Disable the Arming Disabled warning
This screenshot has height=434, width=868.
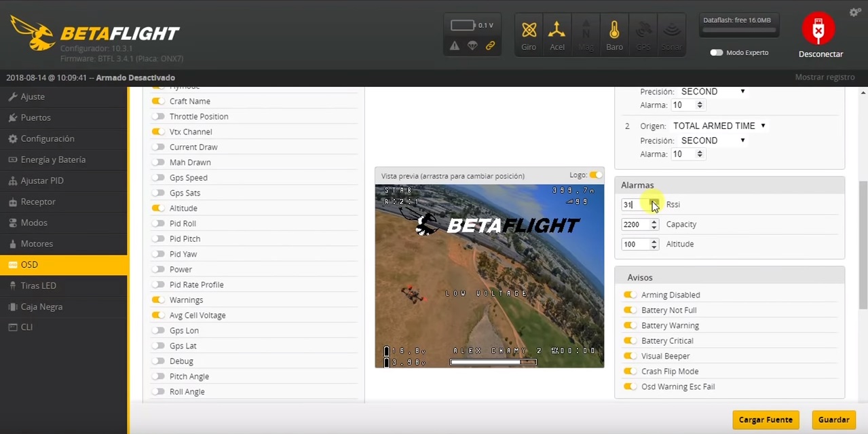[630, 295]
